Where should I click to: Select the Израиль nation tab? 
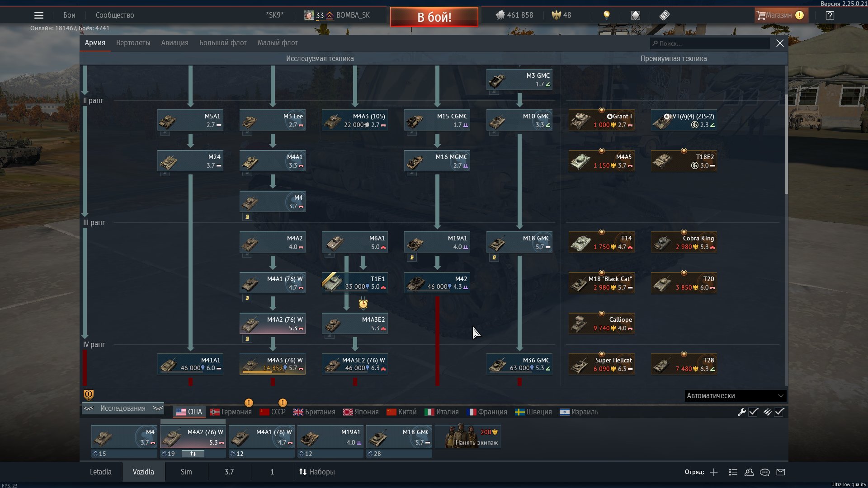point(579,412)
